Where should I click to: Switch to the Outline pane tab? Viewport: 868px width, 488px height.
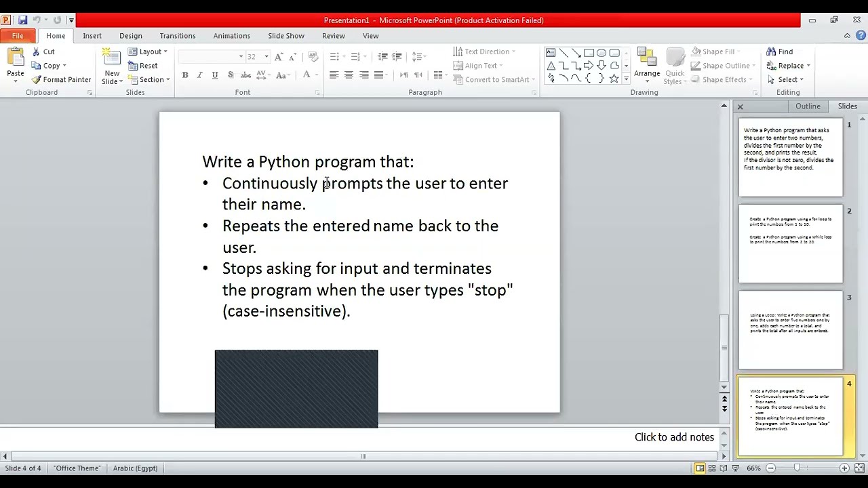click(x=808, y=106)
